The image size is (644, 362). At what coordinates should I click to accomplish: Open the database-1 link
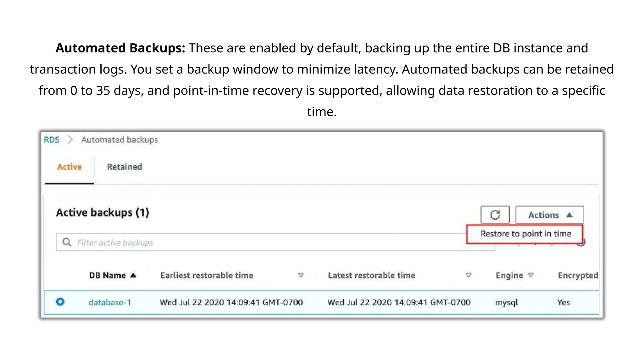click(x=110, y=302)
